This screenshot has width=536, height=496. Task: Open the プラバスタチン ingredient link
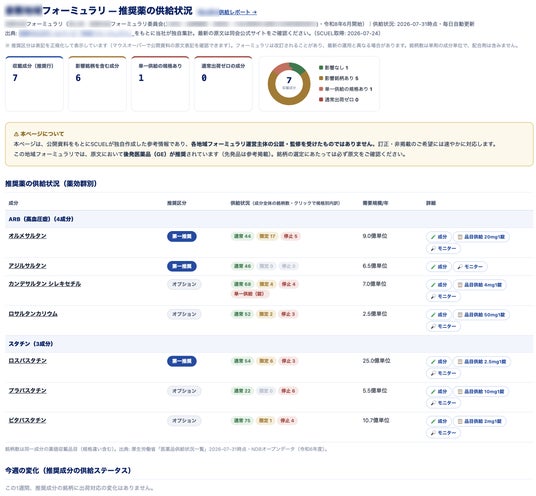pos(27,390)
